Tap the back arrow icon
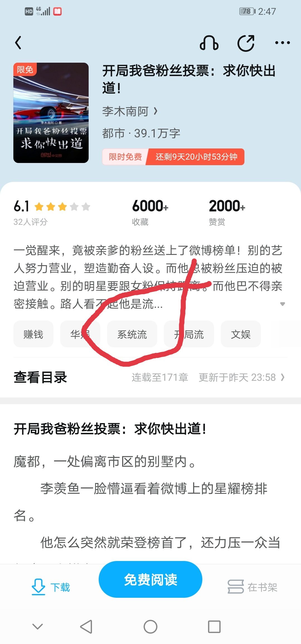This screenshot has width=301, height=644. 18,43
